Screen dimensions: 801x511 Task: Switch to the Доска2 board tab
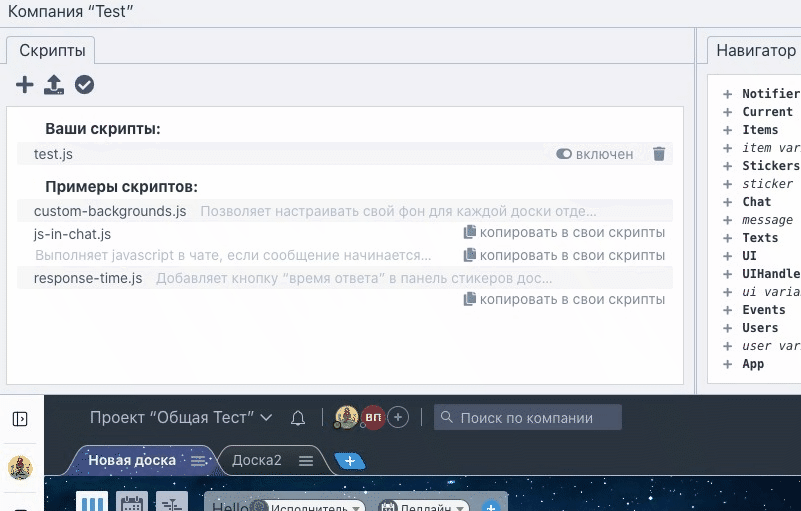coord(256,460)
